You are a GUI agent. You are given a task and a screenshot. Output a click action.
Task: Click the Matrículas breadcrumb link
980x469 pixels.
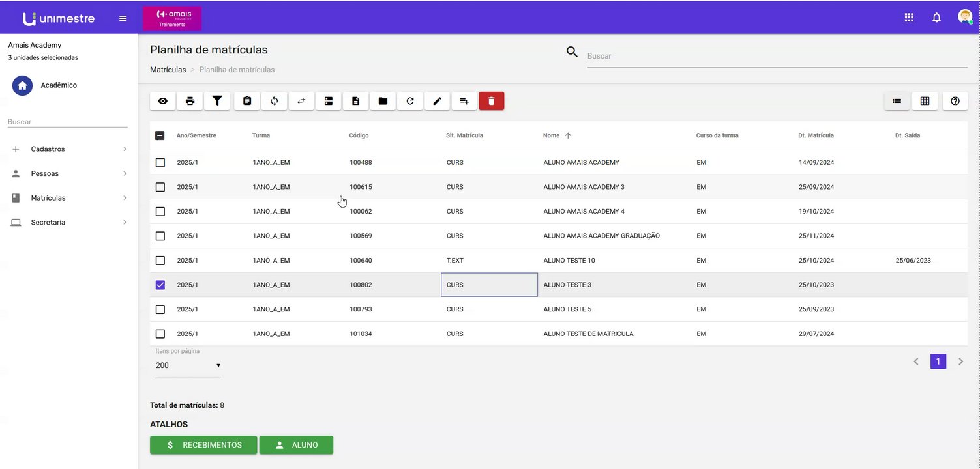pyautogui.click(x=168, y=70)
